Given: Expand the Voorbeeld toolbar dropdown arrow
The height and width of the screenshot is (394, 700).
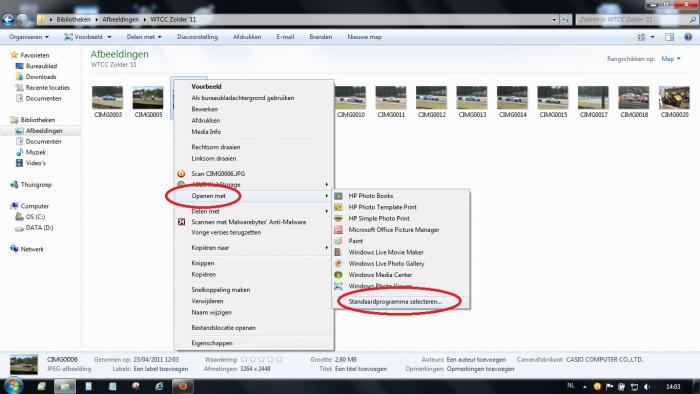Looking at the screenshot, I should click(109, 37).
